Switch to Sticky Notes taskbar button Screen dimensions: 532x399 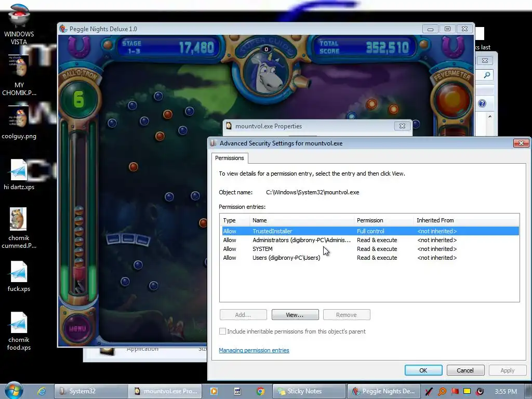coord(310,391)
